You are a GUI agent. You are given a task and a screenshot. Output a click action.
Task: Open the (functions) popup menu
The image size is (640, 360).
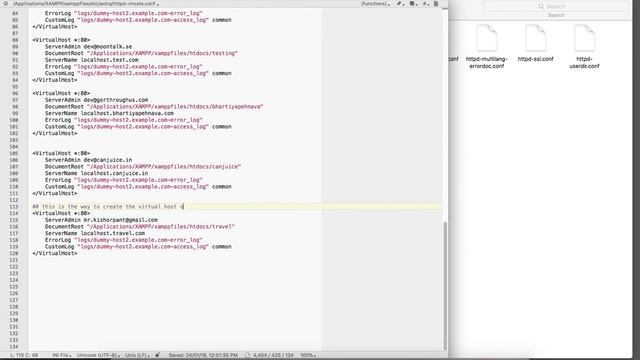(375, 4)
